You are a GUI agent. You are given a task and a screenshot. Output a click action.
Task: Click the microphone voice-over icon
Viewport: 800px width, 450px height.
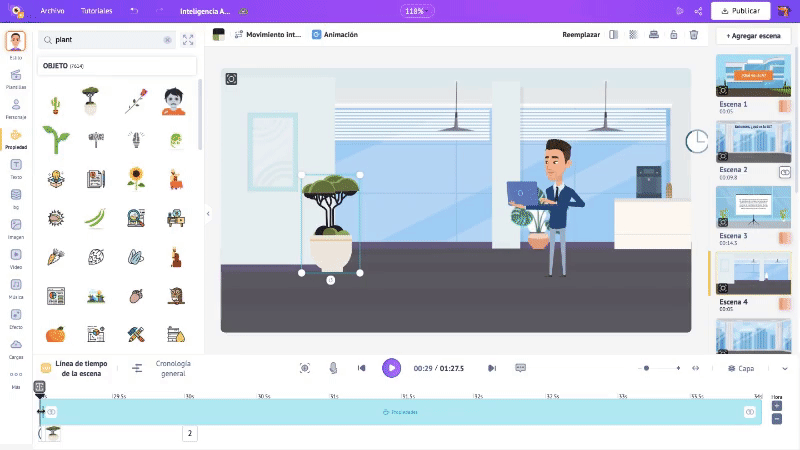tap(333, 368)
